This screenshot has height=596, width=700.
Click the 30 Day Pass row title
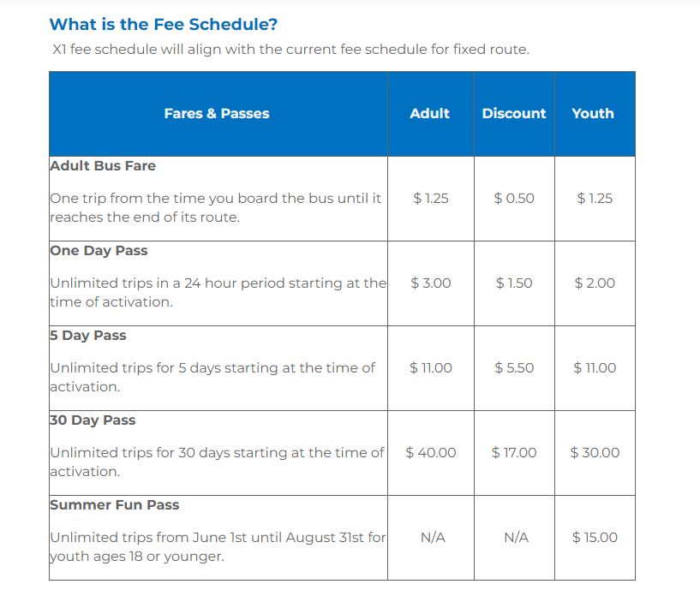(93, 420)
